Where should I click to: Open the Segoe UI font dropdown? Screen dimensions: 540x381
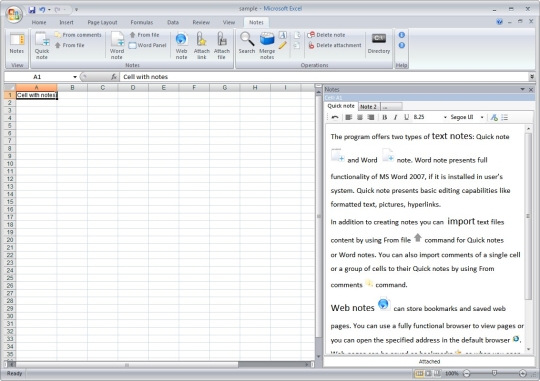pyautogui.click(x=482, y=117)
